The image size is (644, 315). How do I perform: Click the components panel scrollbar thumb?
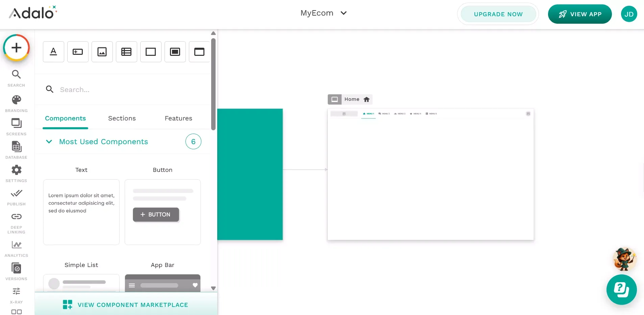213,84
